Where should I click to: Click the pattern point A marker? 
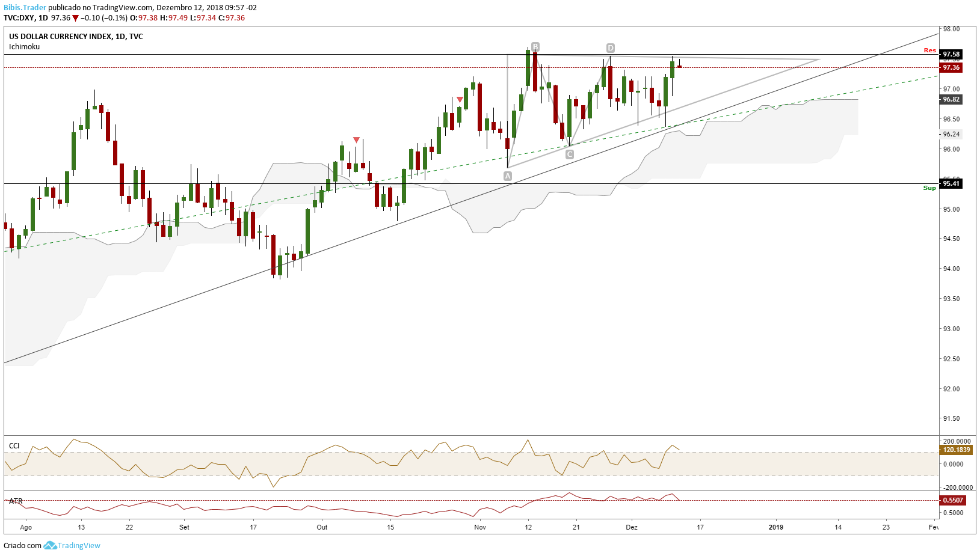(x=508, y=176)
